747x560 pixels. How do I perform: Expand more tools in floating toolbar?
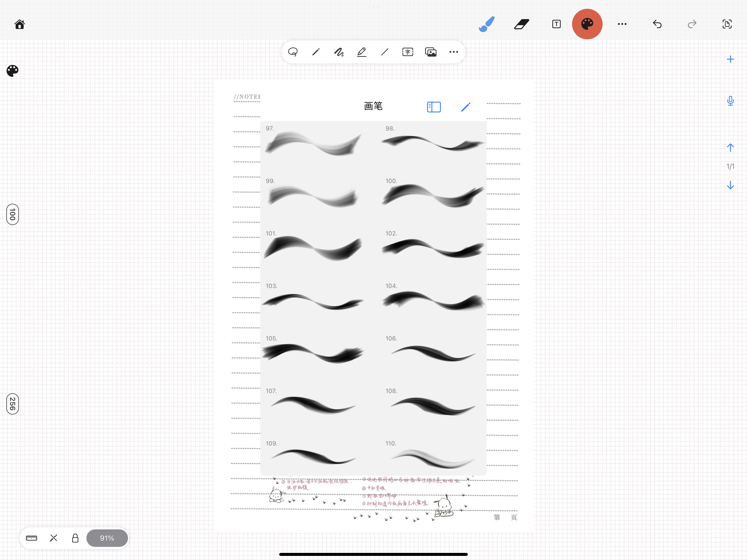pyautogui.click(x=454, y=52)
